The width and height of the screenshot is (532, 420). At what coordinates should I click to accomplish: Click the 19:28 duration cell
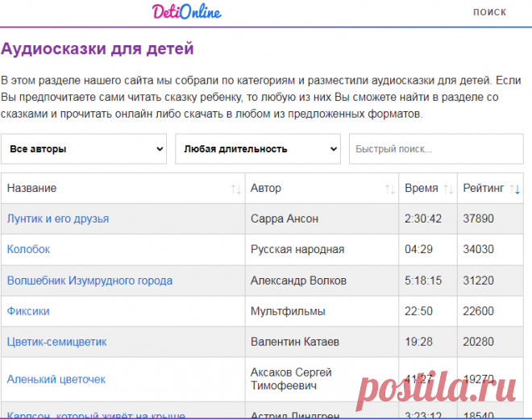click(428, 342)
